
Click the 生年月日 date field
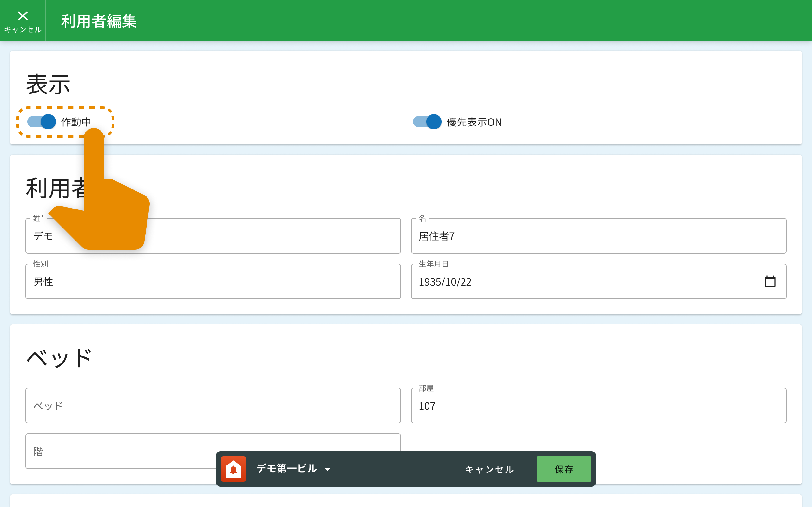tap(570, 282)
